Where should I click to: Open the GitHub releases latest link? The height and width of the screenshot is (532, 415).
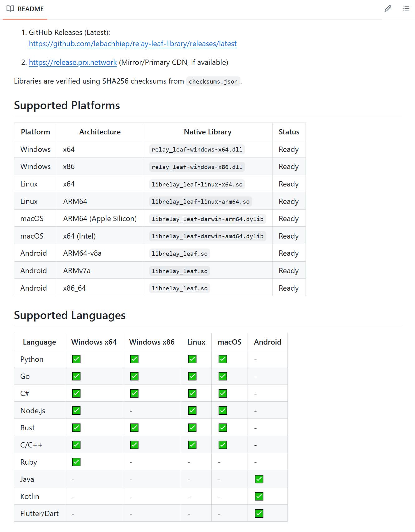[x=133, y=44]
